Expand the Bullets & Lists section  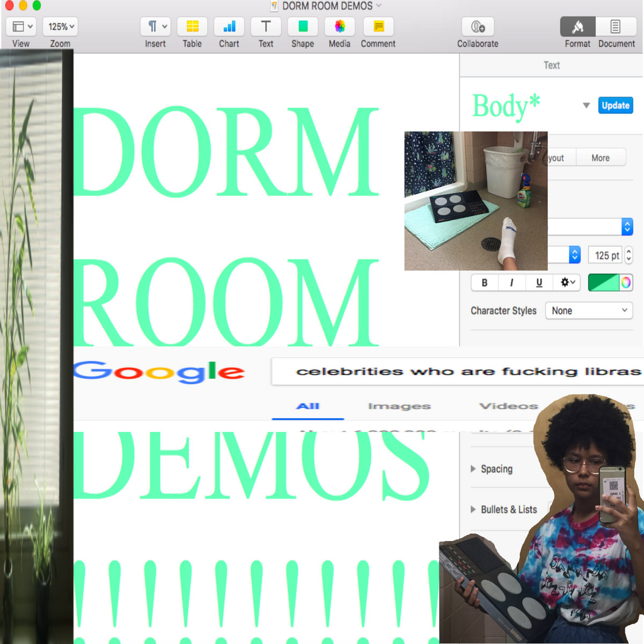click(x=473, y=509)
